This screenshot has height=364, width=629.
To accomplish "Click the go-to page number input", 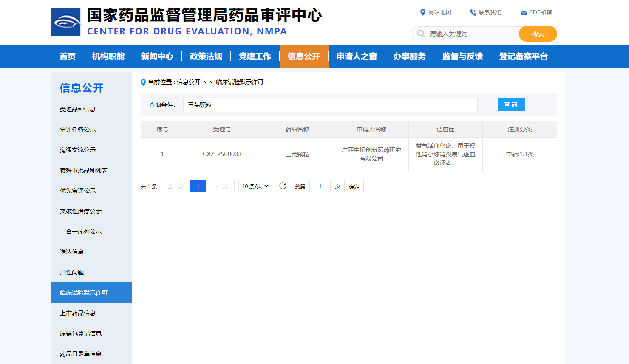I will (x=320, y=186).
